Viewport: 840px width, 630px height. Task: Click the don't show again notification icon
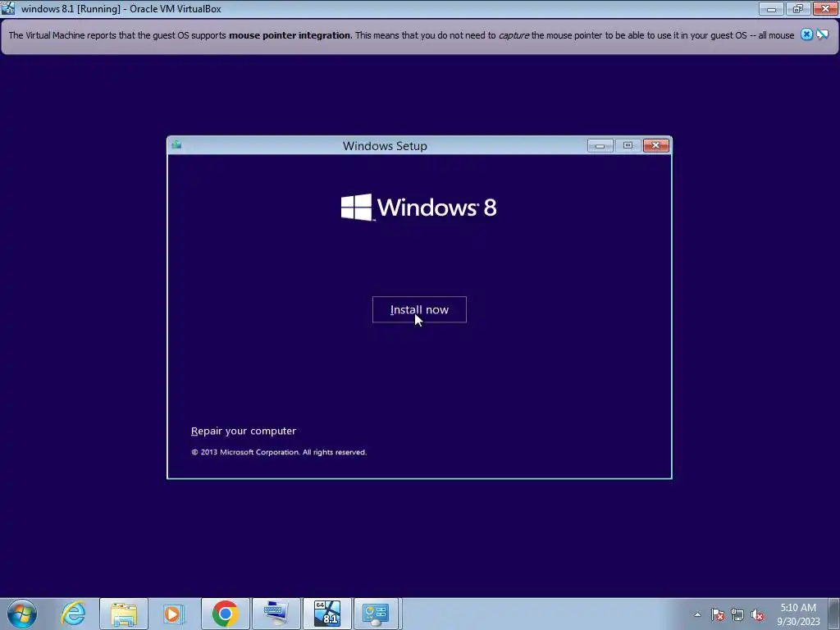(x=823, y=34)
